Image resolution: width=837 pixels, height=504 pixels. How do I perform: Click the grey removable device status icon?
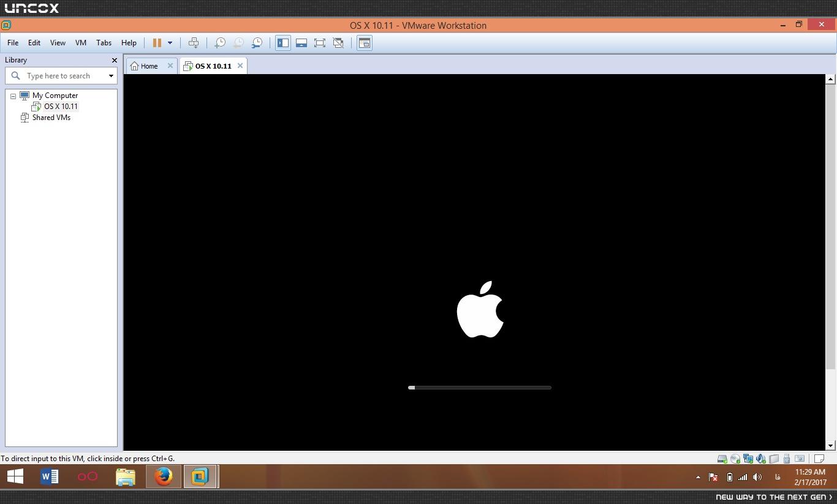(x=774, y=459)
